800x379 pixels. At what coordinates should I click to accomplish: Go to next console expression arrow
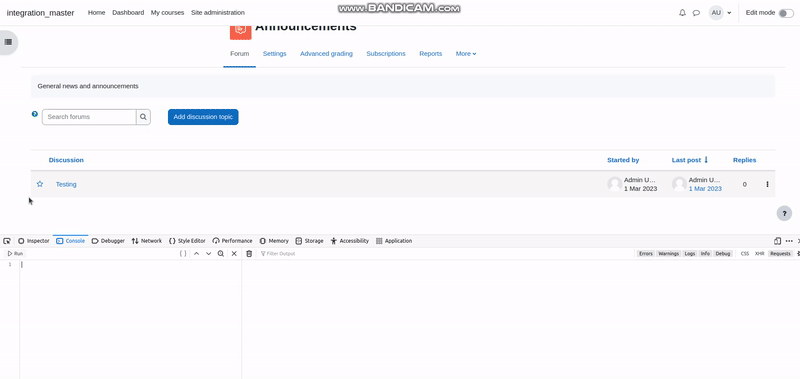[x=208, y=254]
